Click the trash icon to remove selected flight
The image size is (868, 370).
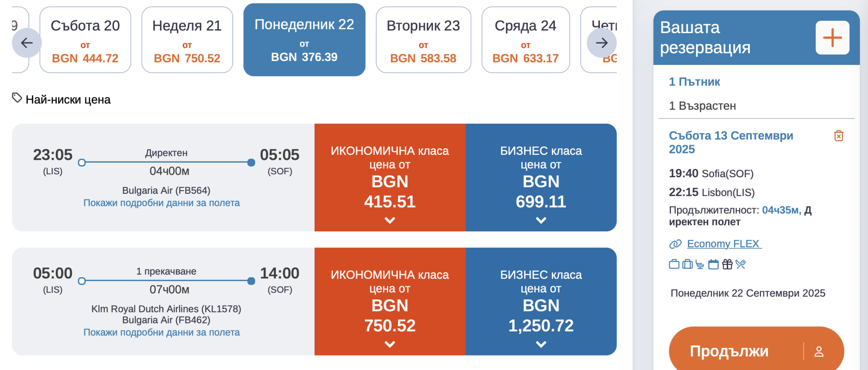click(x=838, y=136)
